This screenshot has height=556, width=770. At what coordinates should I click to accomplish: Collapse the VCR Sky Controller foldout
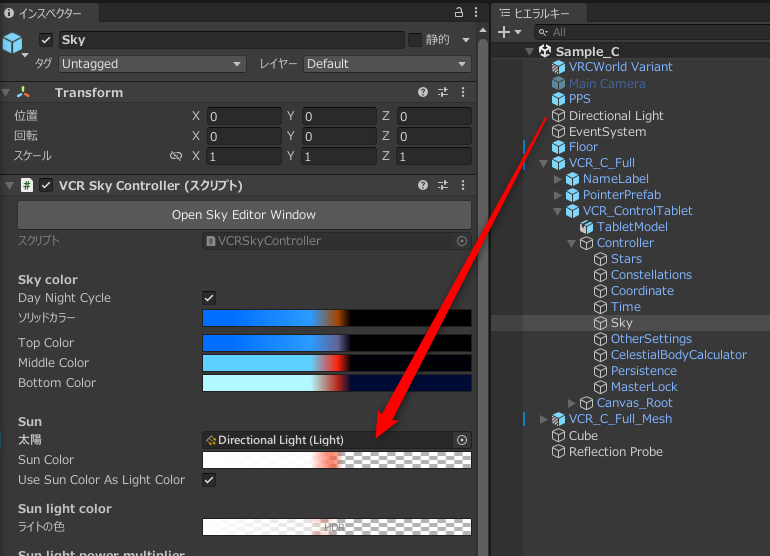click(x=9, y=185)
